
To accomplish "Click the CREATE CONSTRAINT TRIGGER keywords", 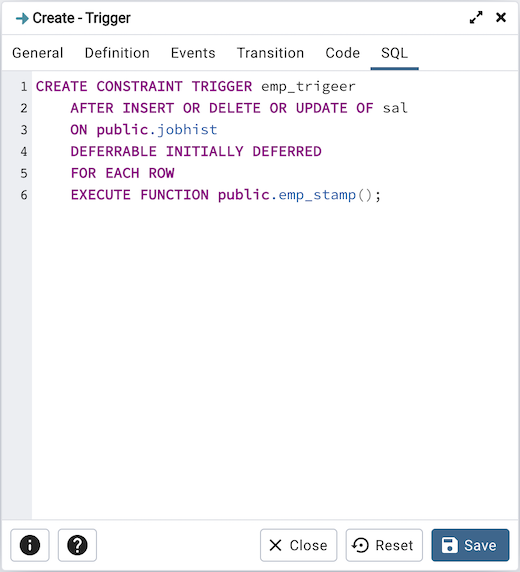I will click(x=144, y=86).
